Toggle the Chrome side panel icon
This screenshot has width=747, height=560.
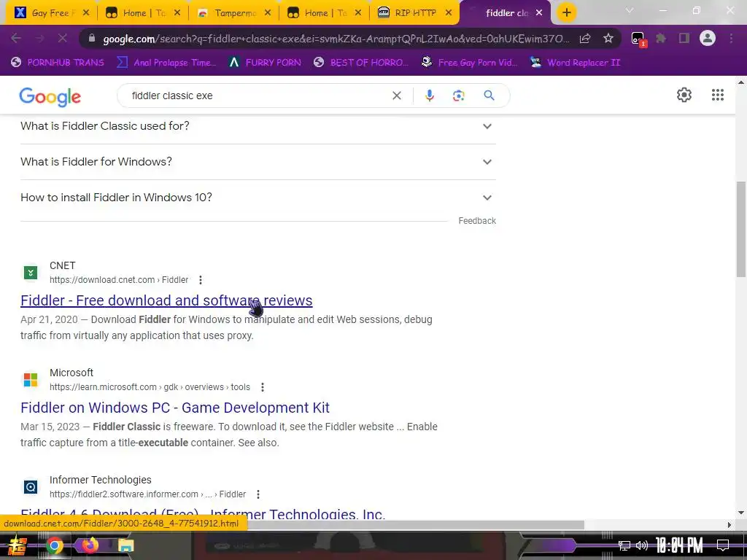pos(684,38)
